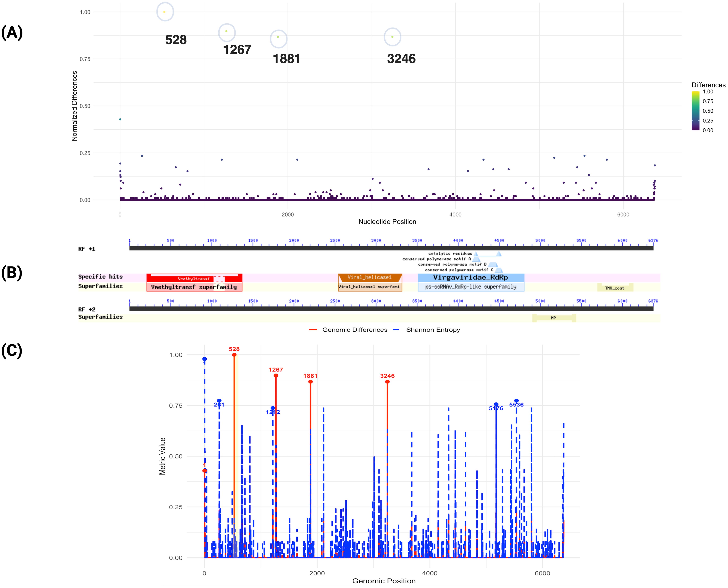Click the MP superfamily block in RF +2
This screenshot has width=728, height=588.
554,318
